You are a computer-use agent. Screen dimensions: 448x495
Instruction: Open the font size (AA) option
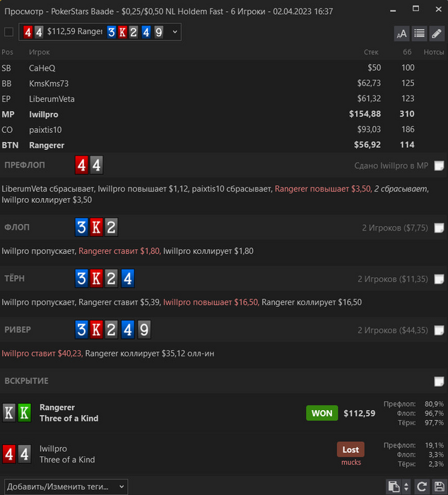pos(401,33)
